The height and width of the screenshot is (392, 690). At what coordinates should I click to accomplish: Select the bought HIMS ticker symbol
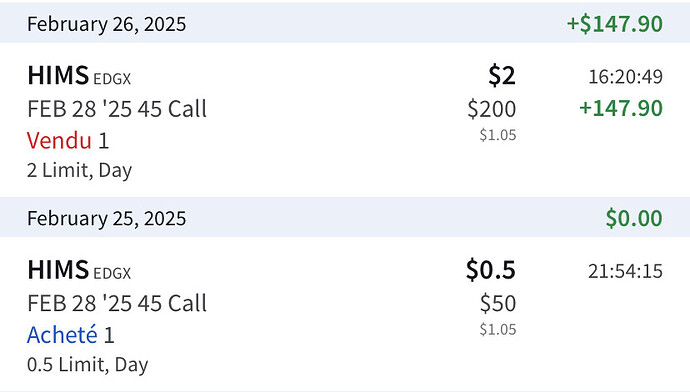pos(58,270)
